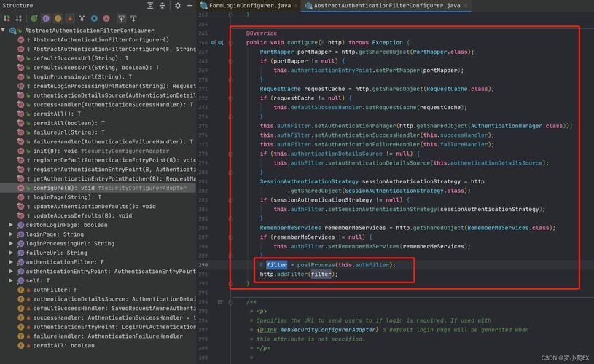Select createLoginProcessingUrlMatcher(String) in Structure
The image size is (594, 364).
(114, 87)
